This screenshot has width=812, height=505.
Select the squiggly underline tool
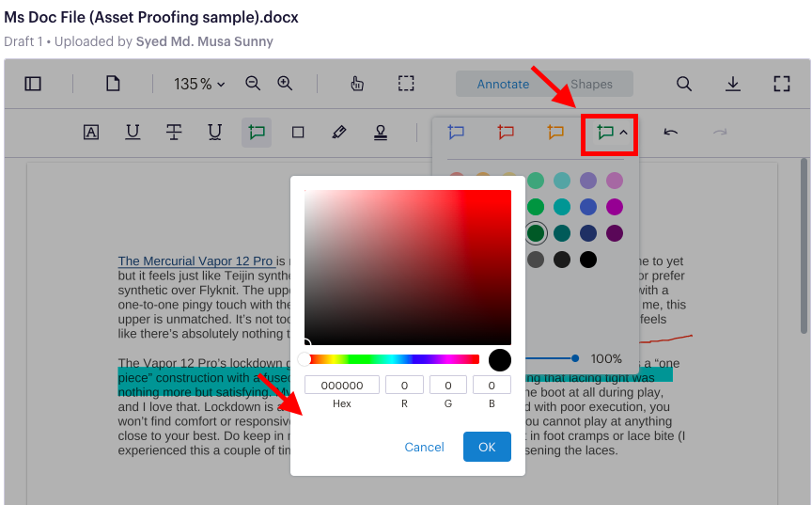coord(215,132)
